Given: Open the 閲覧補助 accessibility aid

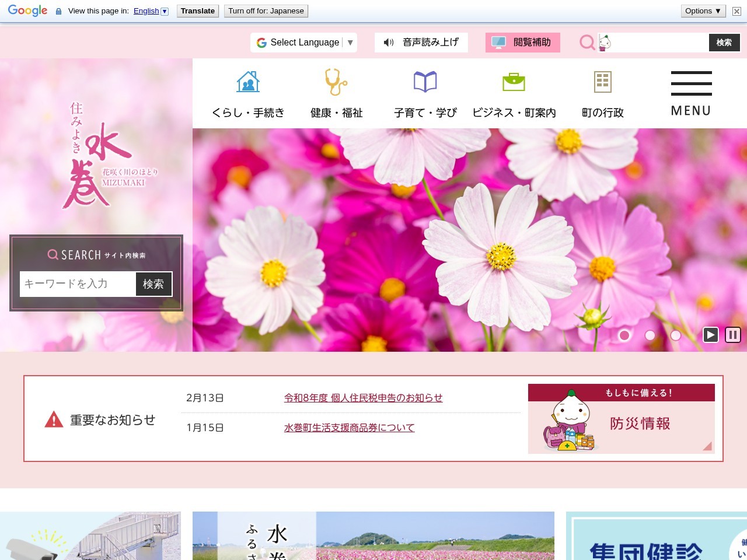Looking at the screenshot, I should 523,43.
